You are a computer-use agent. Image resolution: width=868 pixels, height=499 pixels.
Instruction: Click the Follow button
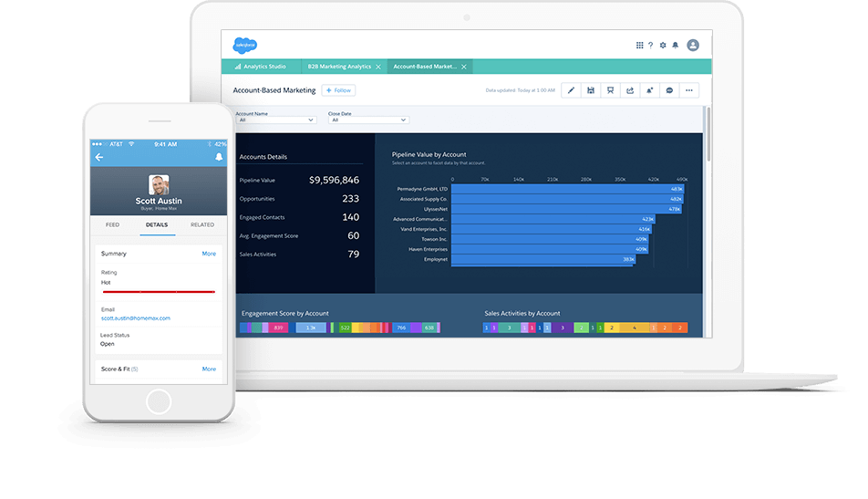338,90
